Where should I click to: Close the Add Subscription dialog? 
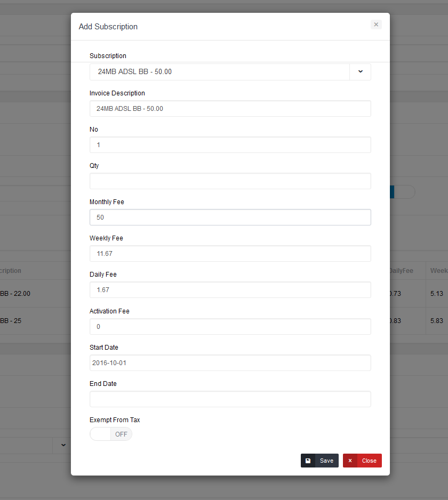pyautogui.click(x=362, y=460)
